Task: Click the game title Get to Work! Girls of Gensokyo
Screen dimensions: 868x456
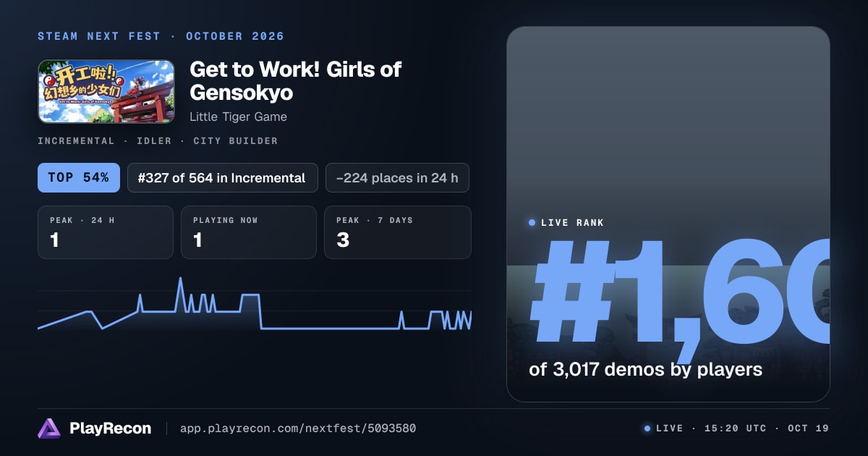Action: click(295, 81)
